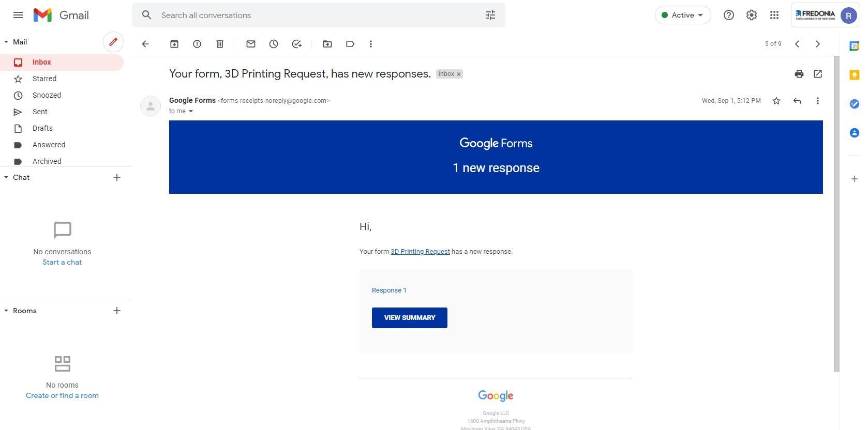The image size is (868, 430).
Task: Compose a new email with pencil icon
Action: [x=113, y=42]
